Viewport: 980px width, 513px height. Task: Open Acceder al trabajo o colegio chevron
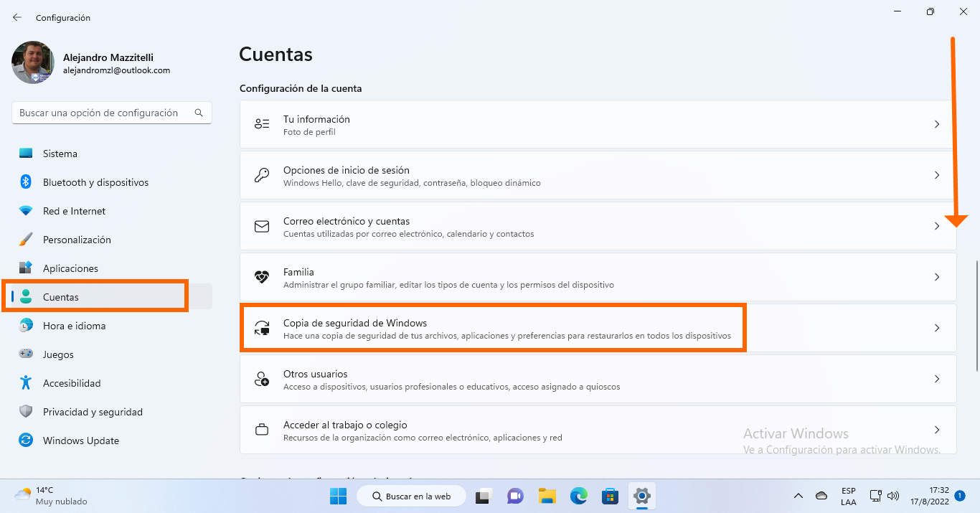tap(937, 430)
